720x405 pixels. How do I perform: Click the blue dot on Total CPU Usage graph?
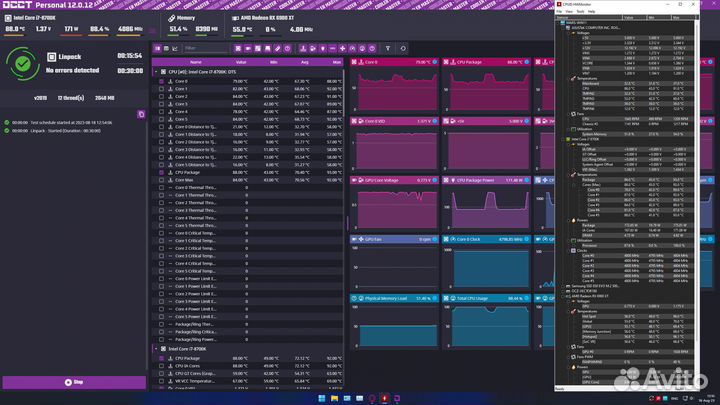pos(527,298)
